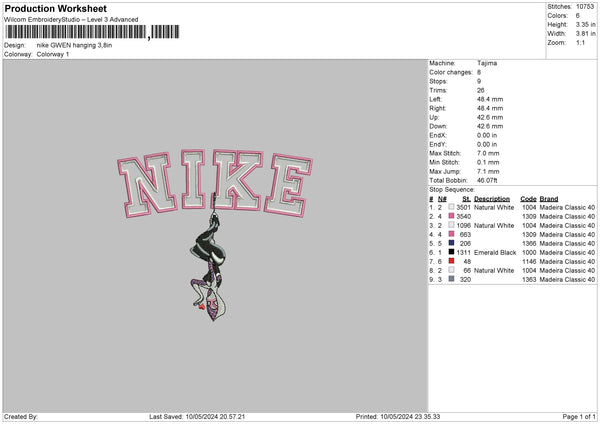The image size is (600, 424).
Task: Click the Max Stitch value 7.0 mm
Action: coord(488,153)
